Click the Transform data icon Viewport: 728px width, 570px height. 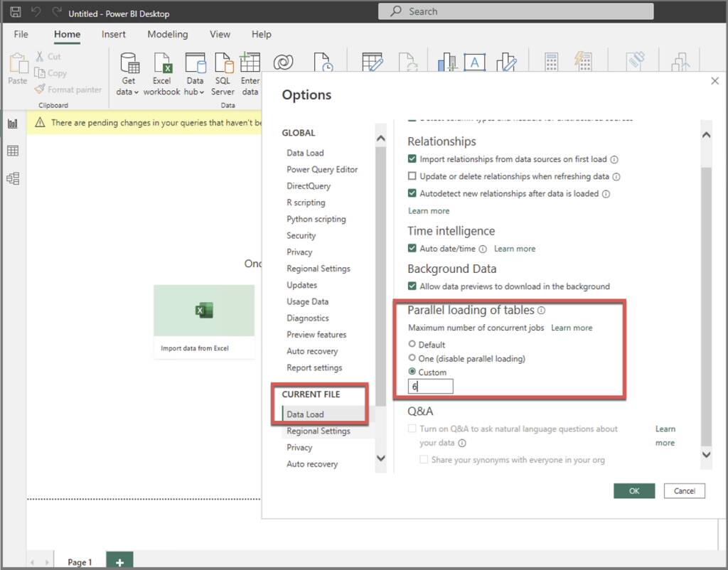(x=373, y=63)
